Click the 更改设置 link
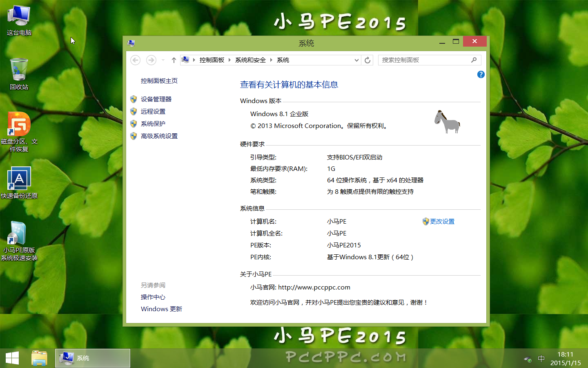588x368 pixels. click(442, 222)
